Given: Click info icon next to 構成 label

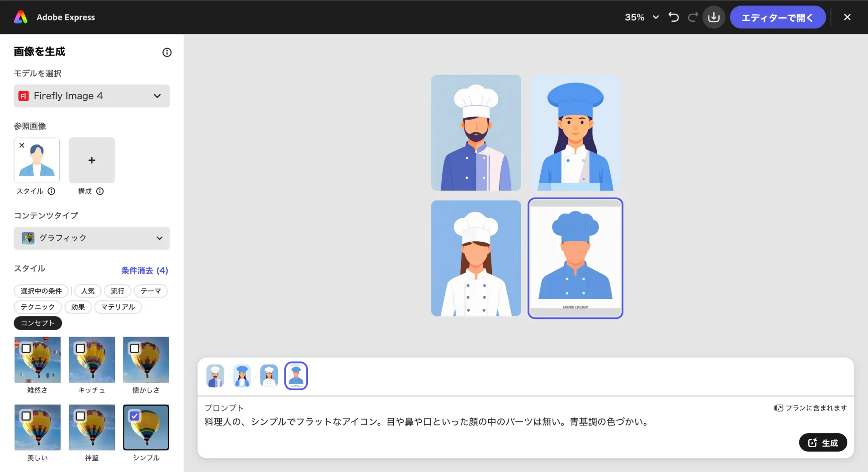Looking at the screenshot, I should click(100, 191).
